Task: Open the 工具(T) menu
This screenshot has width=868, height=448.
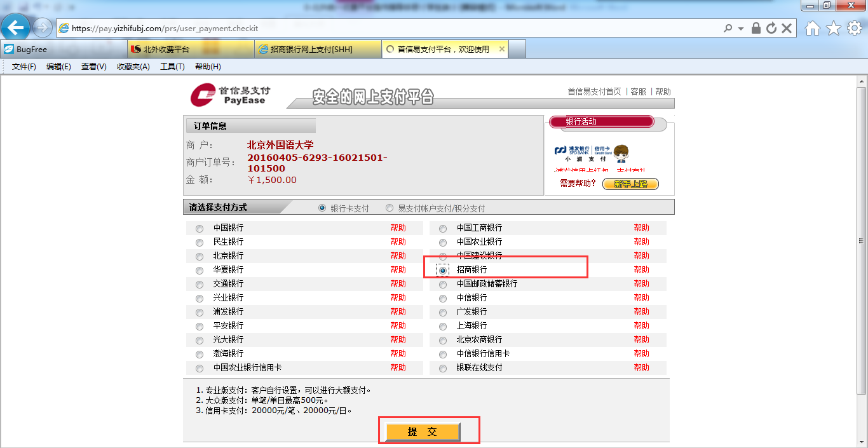Action: (172, 67)
